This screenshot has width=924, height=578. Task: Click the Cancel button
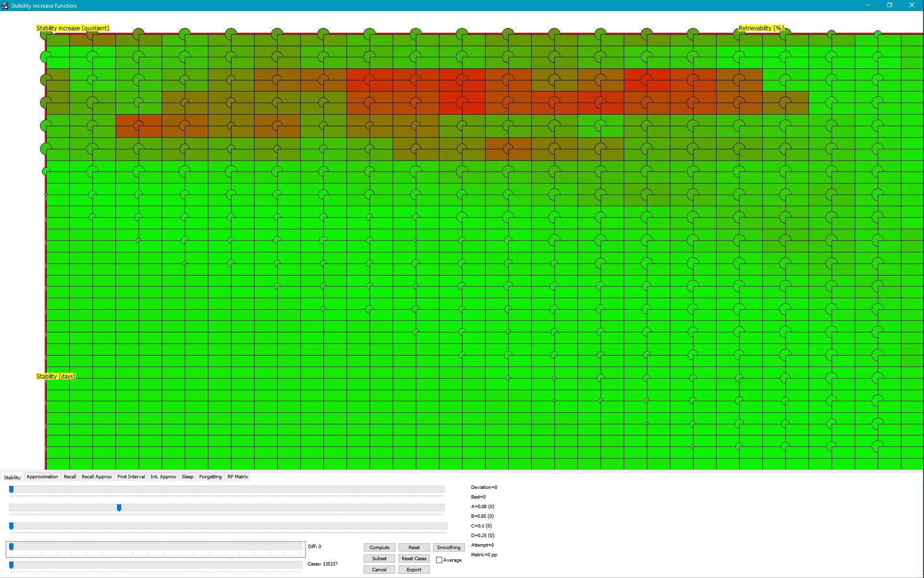(x=379, y=569)
